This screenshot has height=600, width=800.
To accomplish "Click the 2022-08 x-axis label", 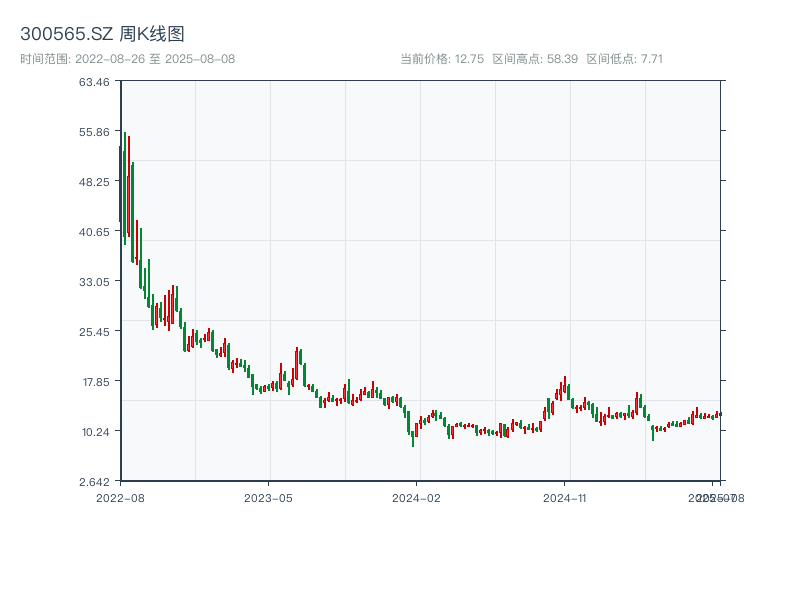I will tap(120, 497).
